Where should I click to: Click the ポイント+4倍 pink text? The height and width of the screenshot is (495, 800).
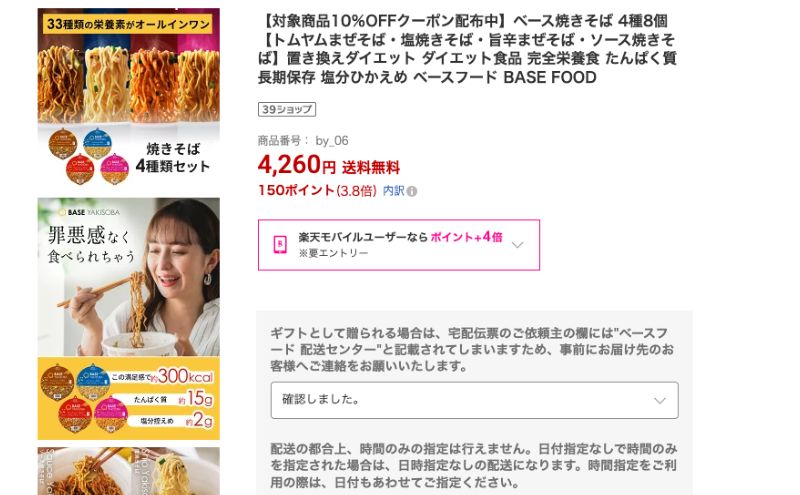tap(466, 237)
